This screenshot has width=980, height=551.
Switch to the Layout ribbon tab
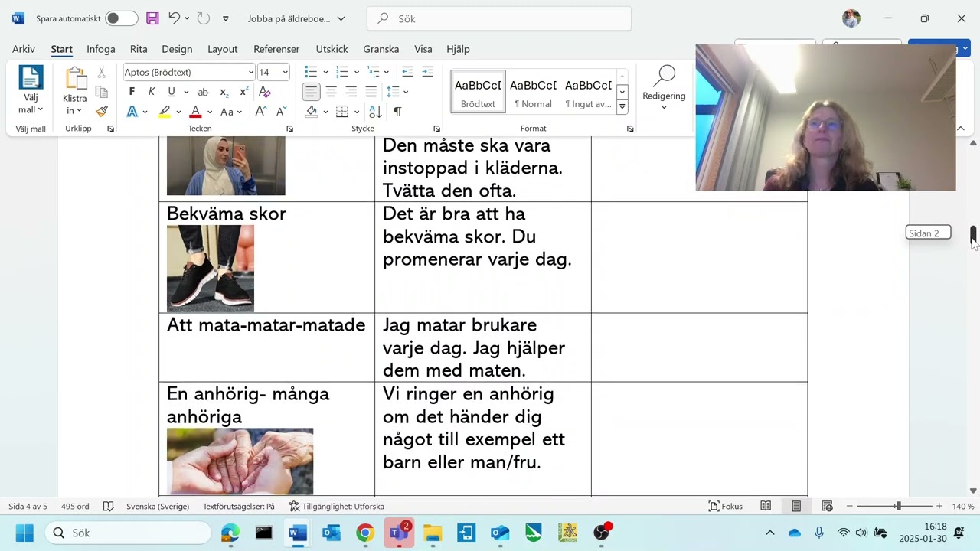coord(223,49)
